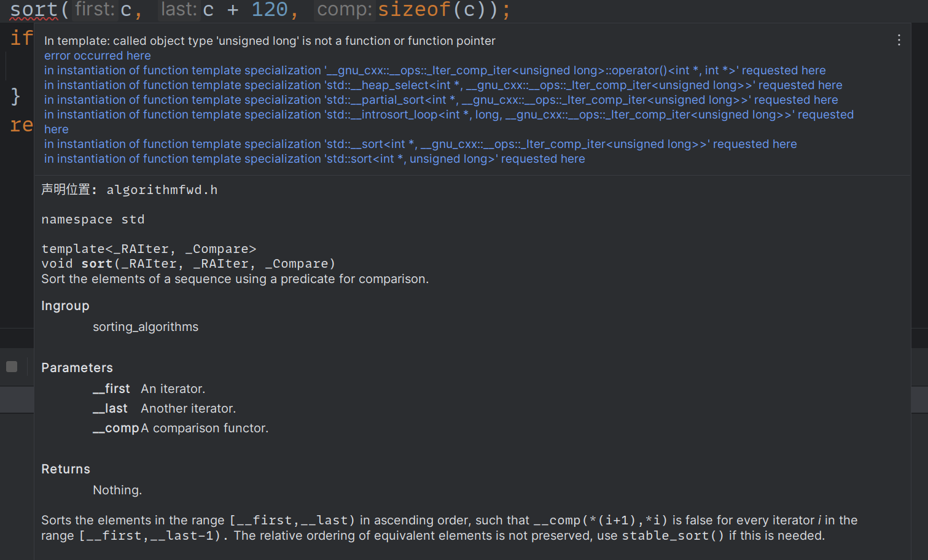Follow the std::__partial_sort instantiation link

[x=441, y=99]
